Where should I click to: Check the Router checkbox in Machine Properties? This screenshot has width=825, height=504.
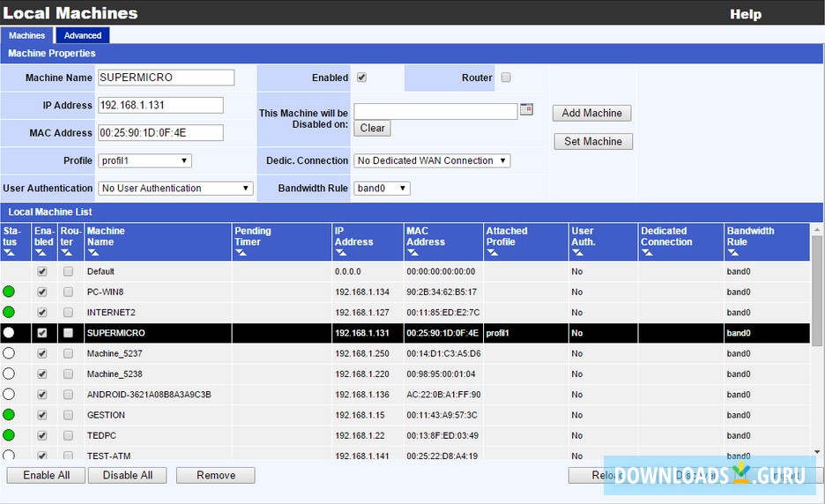tap(506, 78)
